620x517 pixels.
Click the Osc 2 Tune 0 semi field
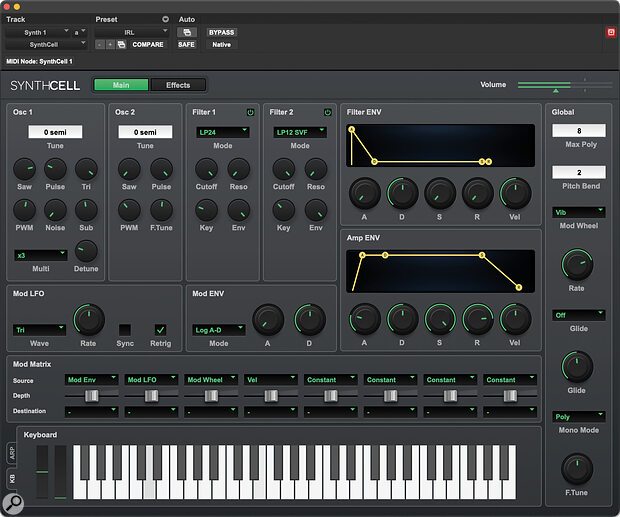(x=145, y=132)
